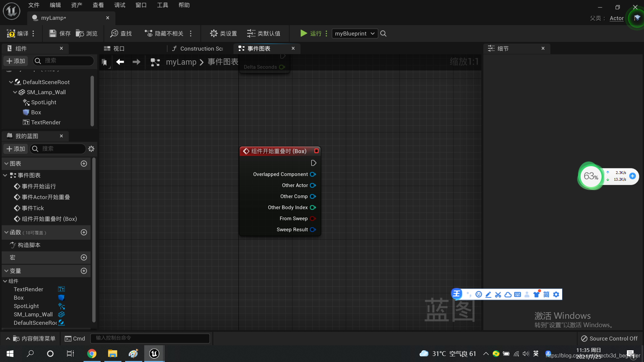
Task: Open Browse to asset button
Action: tap(87, 34)
